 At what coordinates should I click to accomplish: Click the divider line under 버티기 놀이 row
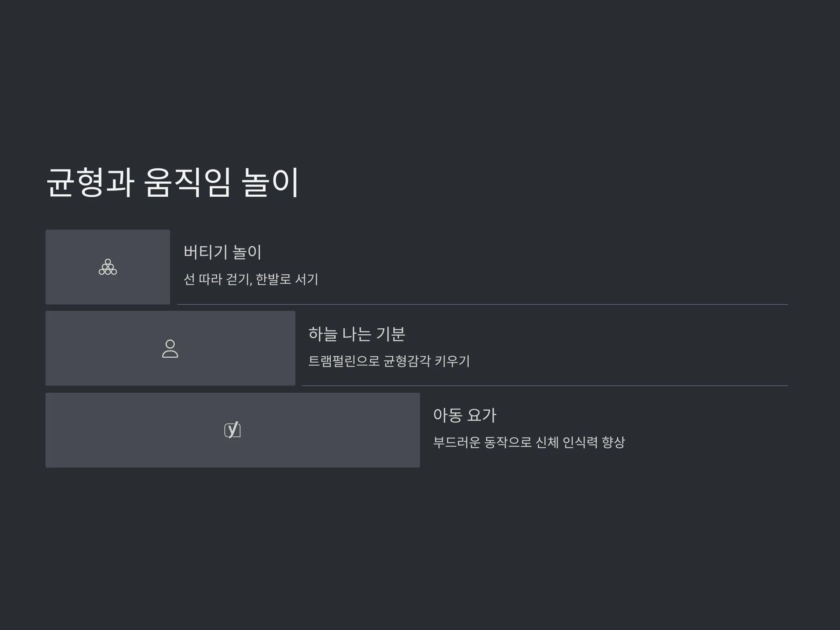point(483,304)
